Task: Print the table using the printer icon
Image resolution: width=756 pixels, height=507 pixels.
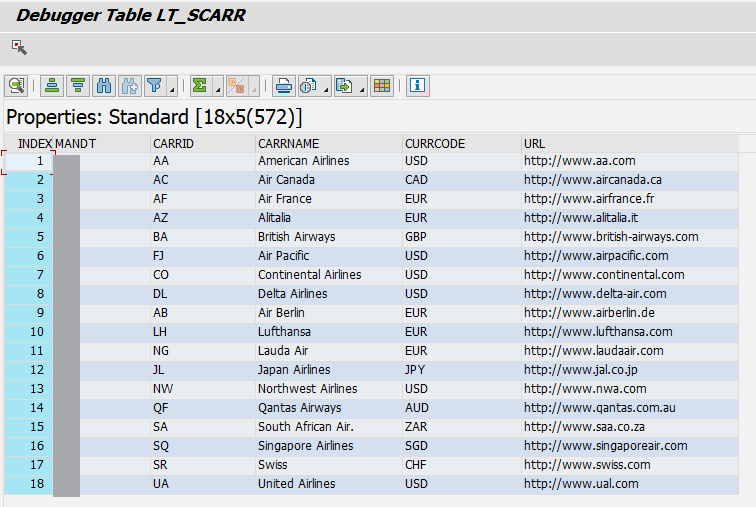Action: (284, 86)
